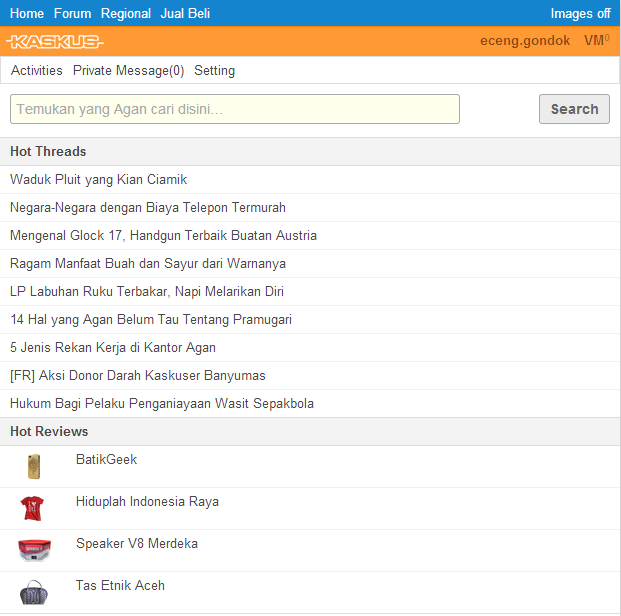621x616 pixels.
Task: Focus the Temukan yang Agan cari search field
Action: pyautogui.click(x=235, y=109)
